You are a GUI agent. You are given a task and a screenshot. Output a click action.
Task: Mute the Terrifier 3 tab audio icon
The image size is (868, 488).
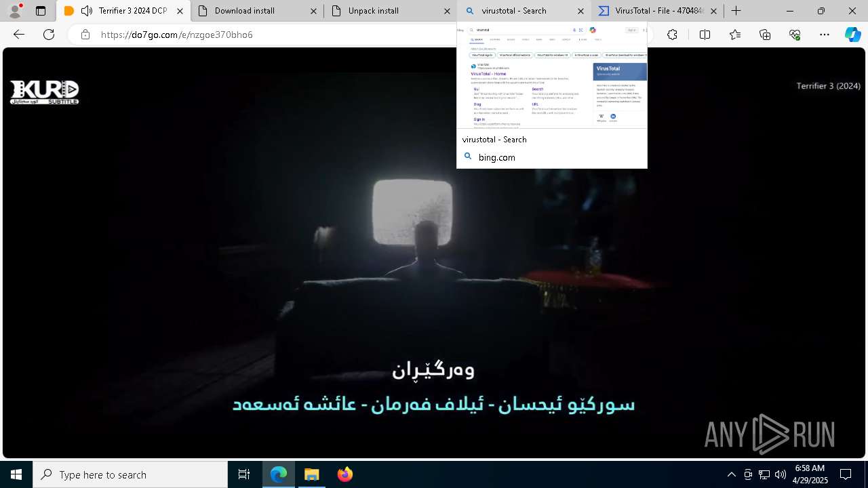pos(87,11)
